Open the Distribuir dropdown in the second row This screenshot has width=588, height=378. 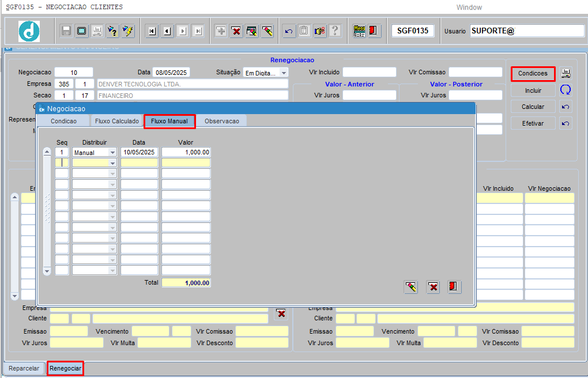(112, 163)
